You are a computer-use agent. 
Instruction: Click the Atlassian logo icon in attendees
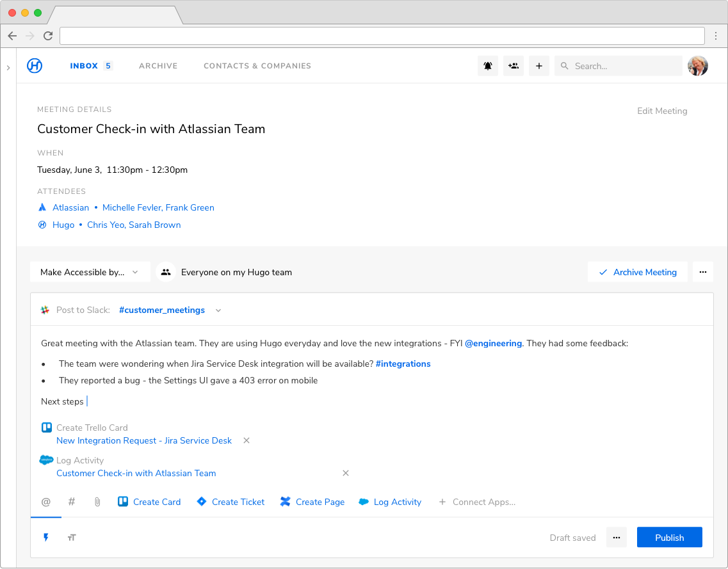click(42, 207)
